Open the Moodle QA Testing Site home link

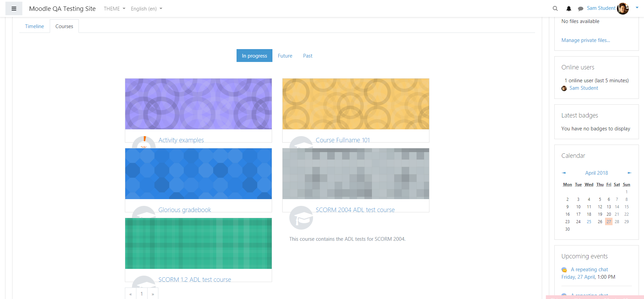click(62, 9)
